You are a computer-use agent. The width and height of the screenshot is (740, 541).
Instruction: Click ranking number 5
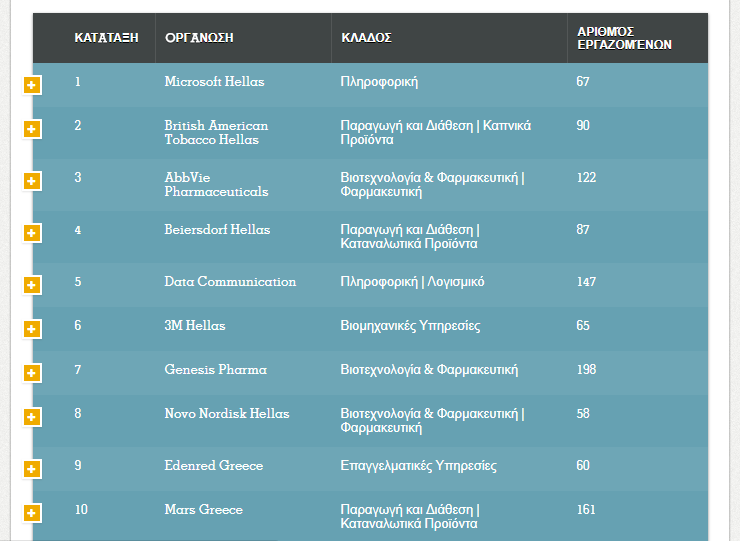click(78, 282)
